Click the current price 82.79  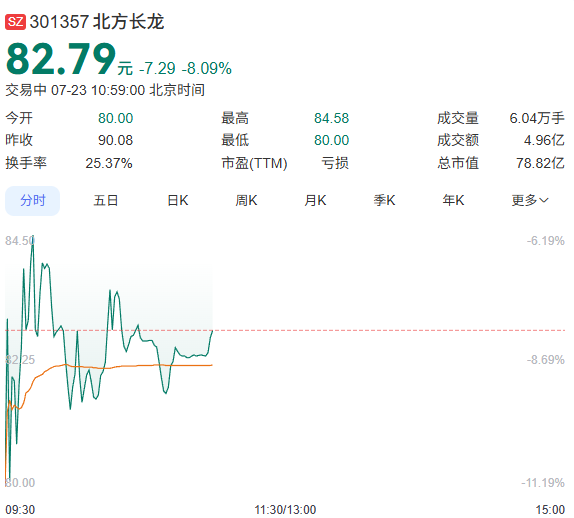[61, 59]
